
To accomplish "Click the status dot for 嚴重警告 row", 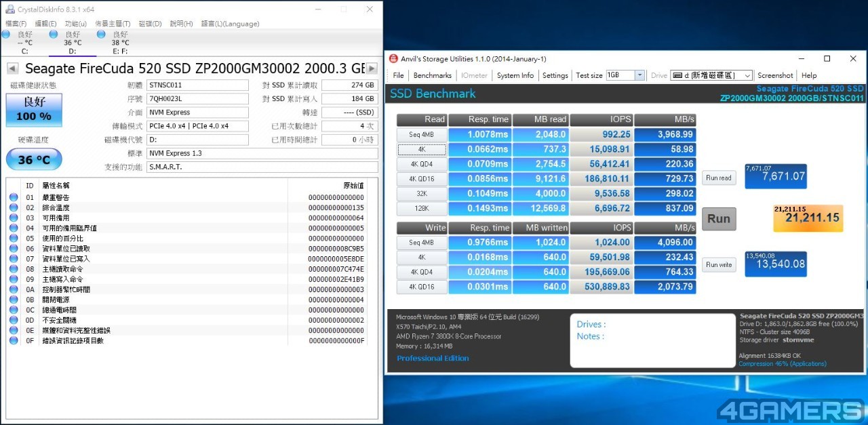I will pos(14,197).
